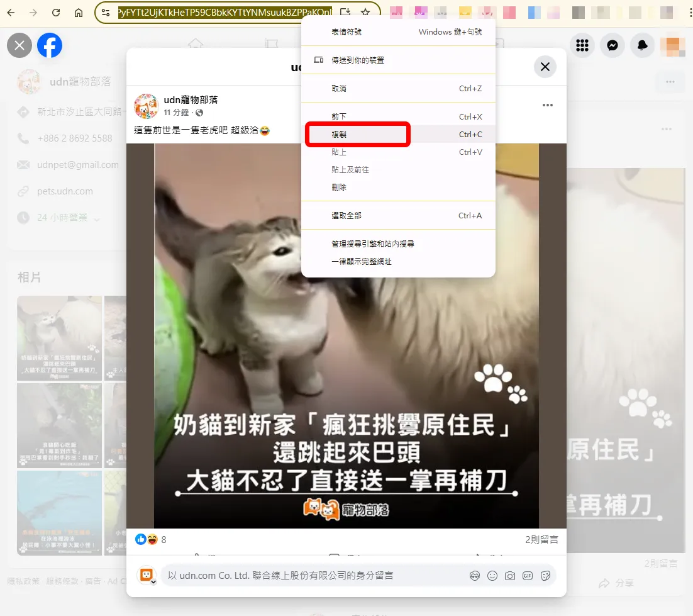Open the post's three-dot options menu

click(547, 105)
